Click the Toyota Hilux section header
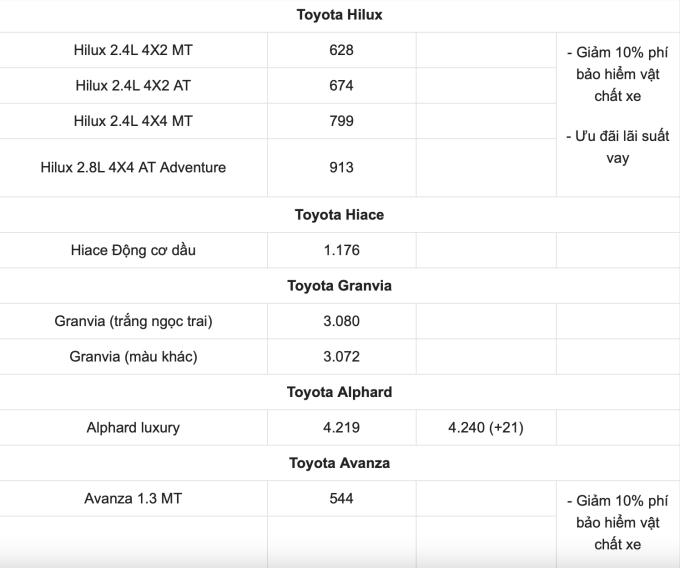 click(339, 15)
